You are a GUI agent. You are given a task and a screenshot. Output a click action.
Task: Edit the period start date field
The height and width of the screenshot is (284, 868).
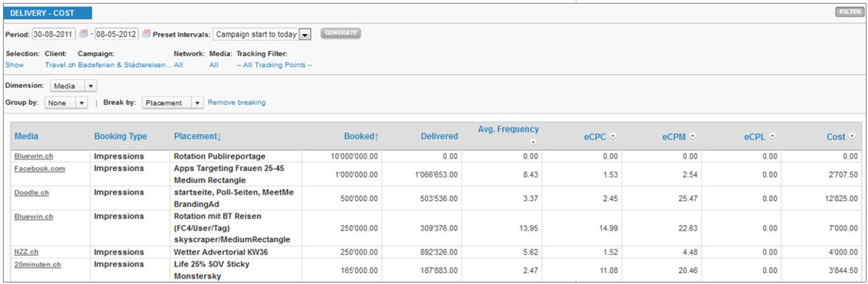click(x=54, y=34)
